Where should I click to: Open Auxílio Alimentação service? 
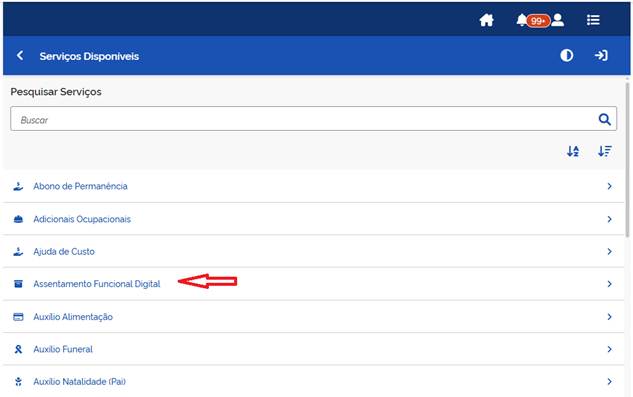click(313, 317)
